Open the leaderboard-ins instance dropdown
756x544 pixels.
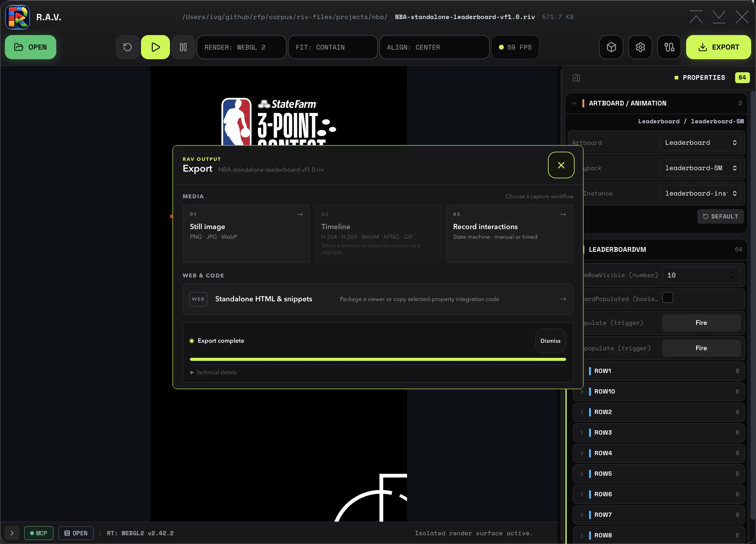coord(700,193)
